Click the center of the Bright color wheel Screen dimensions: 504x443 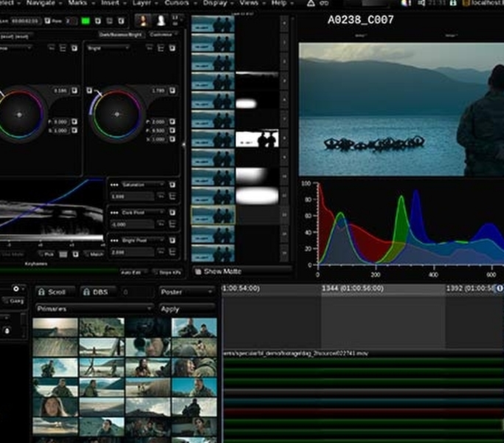click(116, 114)
